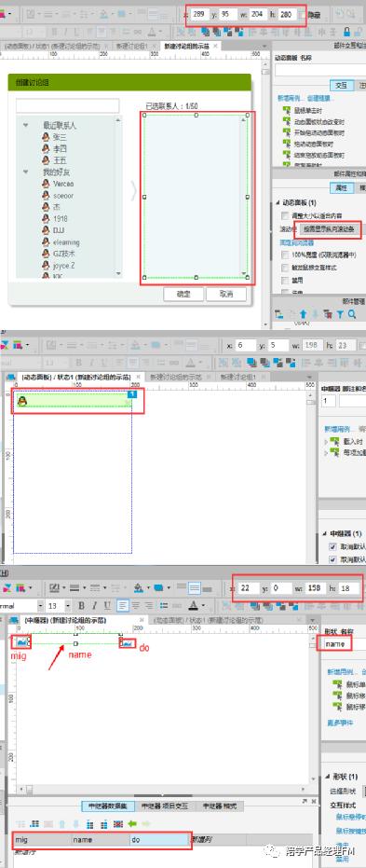Image resolution: width=366 pixels, height=868 pixels.
Task: Click the filter funnel icon in widget manager
Action: pyautogui.click(x=340, y=314)
